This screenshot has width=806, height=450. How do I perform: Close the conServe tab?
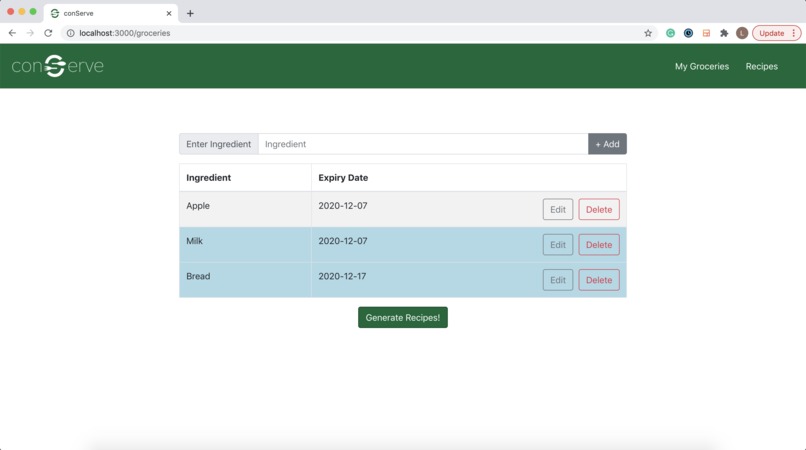[x=169, y=13]
